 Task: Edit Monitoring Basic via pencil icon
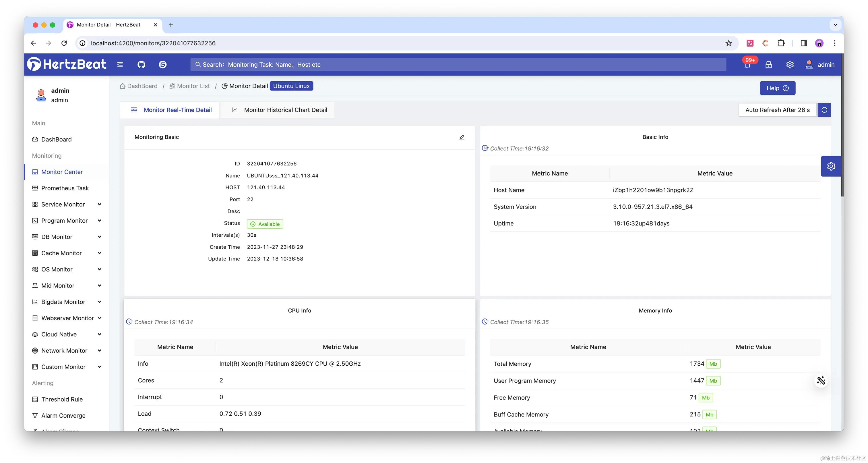click(x=462, y=137)
